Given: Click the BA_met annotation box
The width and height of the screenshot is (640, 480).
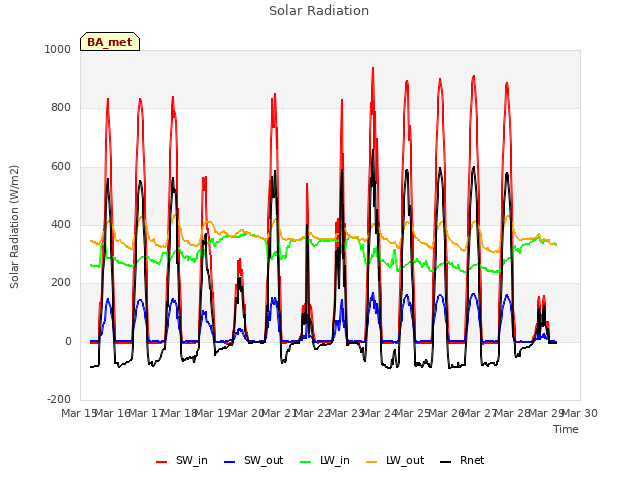Looking at the screenshot, I should tap(110, 42).
